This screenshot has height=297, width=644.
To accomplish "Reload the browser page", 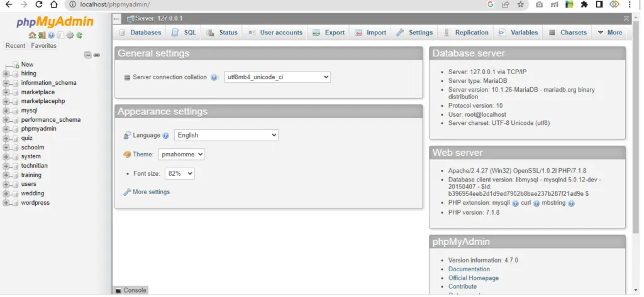I will 38,4.
